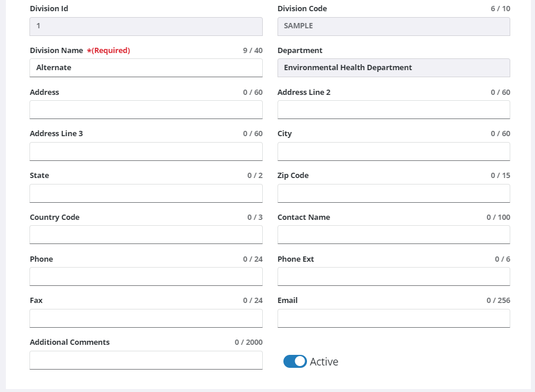Toggle the Active switch
Screen dimensions: 535x392
[295, 361]
